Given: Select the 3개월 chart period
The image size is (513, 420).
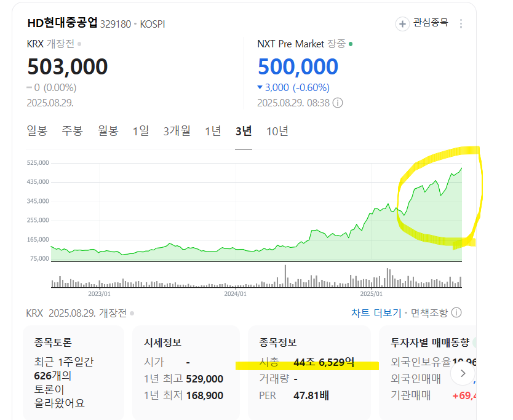Looking at the screenshot, I should (x=177, y=131).
